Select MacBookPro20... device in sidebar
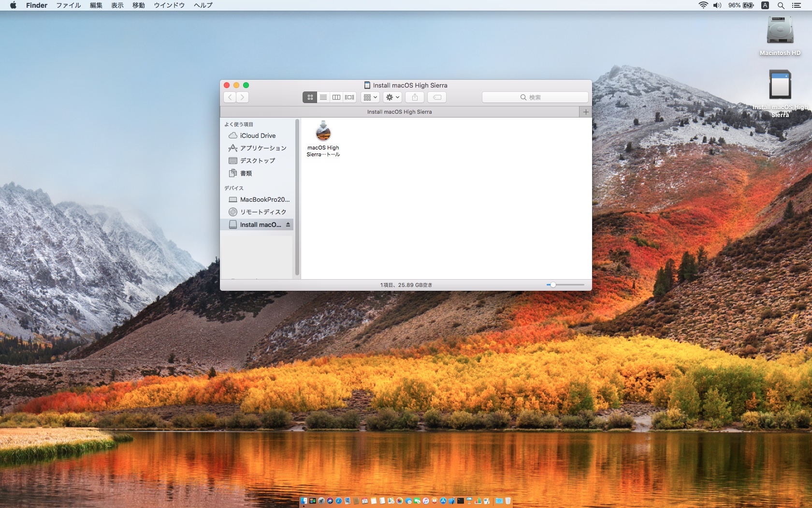 (257, 199)
